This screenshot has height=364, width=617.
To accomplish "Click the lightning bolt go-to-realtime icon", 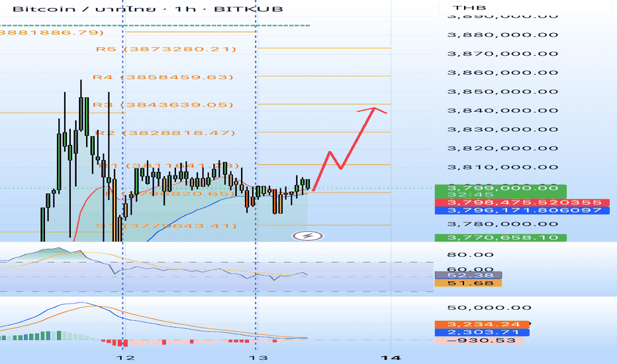I will [308, 236].
